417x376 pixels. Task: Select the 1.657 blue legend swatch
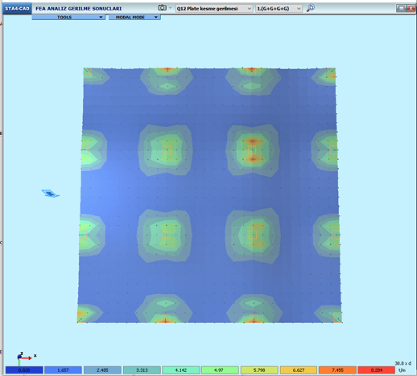[63, 370]
